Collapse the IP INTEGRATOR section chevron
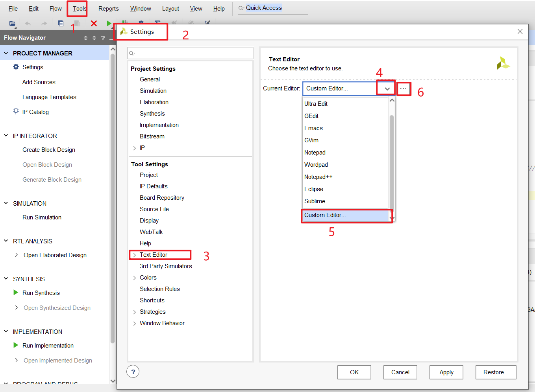Screen dimensions: 535x392 [6, 136]
